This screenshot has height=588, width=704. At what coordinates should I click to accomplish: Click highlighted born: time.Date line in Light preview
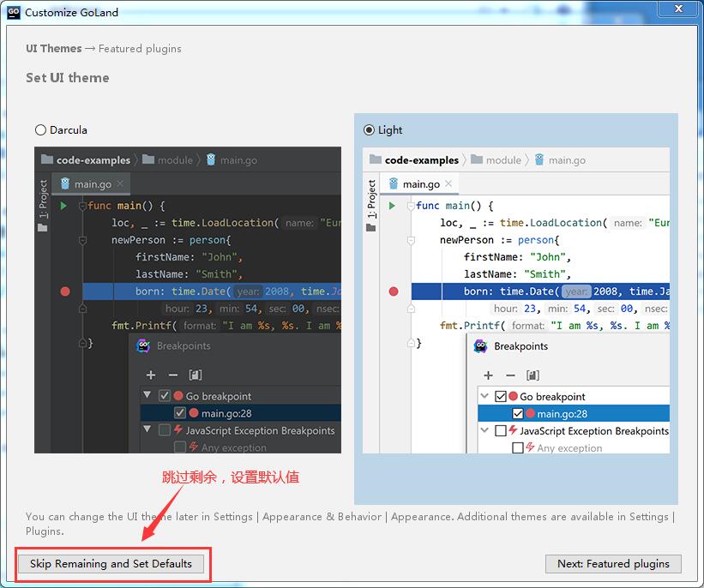540,291
